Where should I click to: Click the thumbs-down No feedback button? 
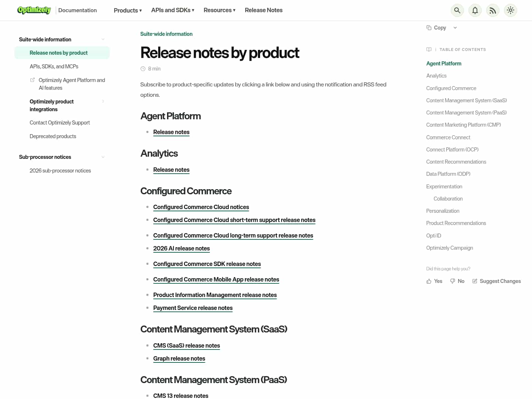(x=457, y=281)
